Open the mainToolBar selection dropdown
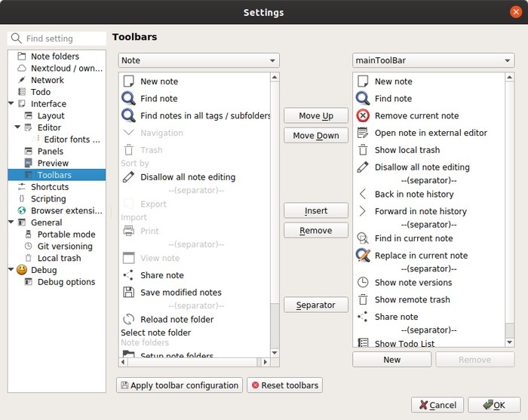Screen dimensions: 528x420 (x=434, y=60)
